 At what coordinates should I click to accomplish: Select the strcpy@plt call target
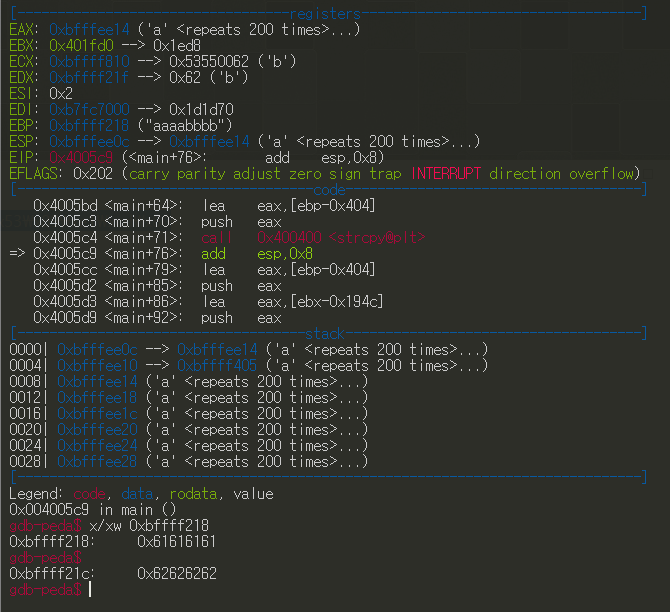pos(341,237)
